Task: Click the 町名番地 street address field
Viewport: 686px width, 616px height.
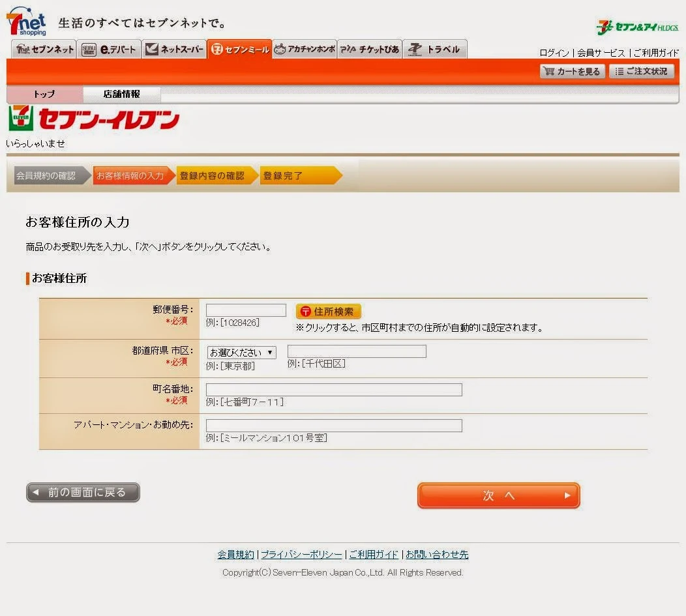Action: point(334,390)
